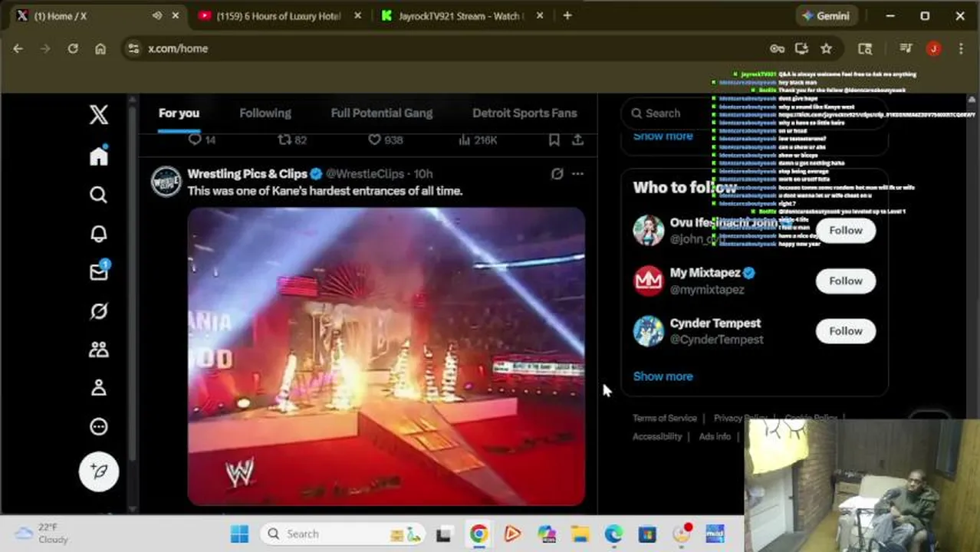
Task: Click the share icon beside bookmark
Action: click(x=578, y=140)
